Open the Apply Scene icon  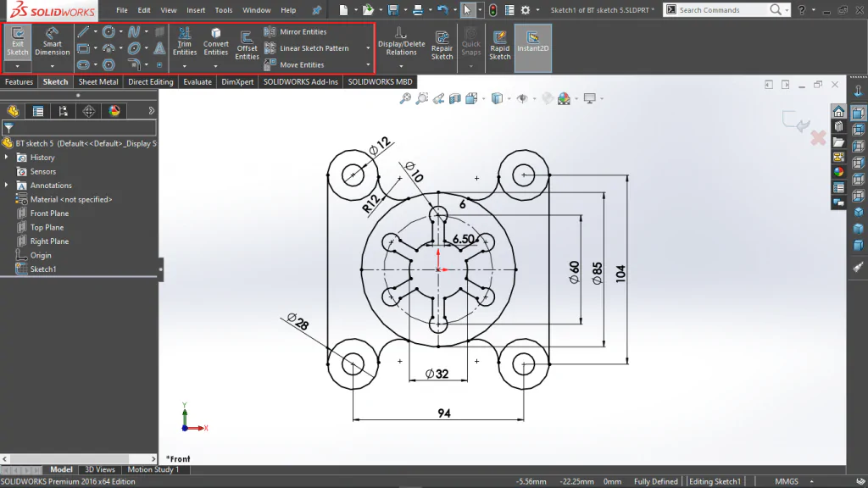point(564,98)
